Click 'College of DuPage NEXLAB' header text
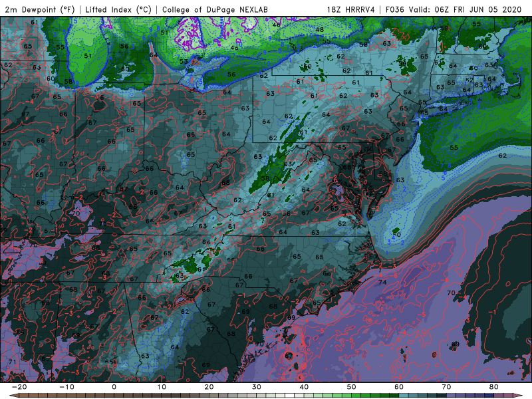Image resolution: width=532 pixels, height=399 pixels. (x=215, y=9)
